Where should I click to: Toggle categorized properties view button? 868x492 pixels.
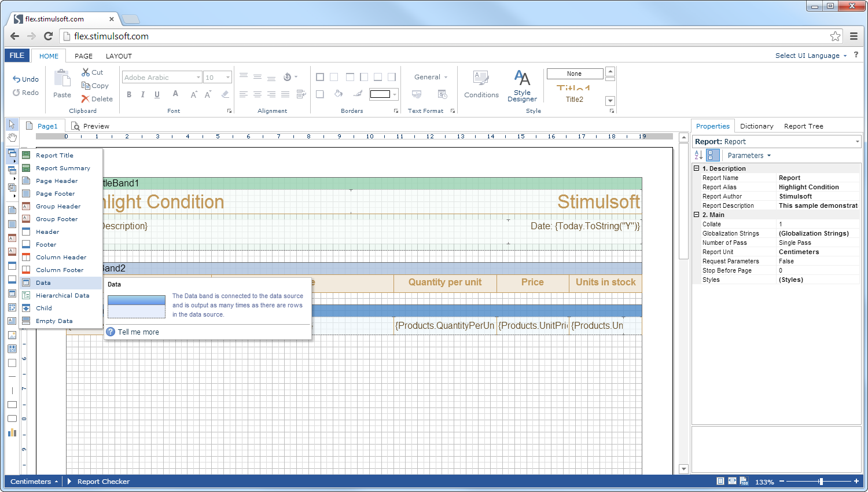[x=713, y=155]
